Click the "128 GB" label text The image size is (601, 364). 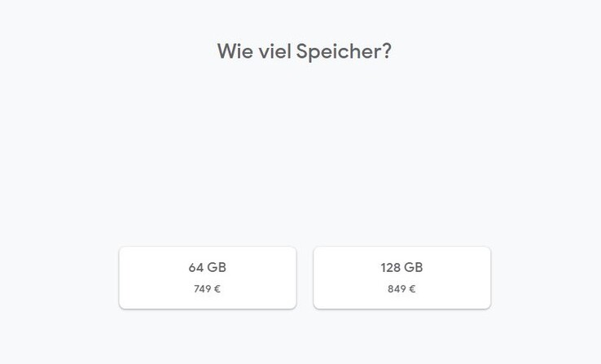tap(401, 268)
